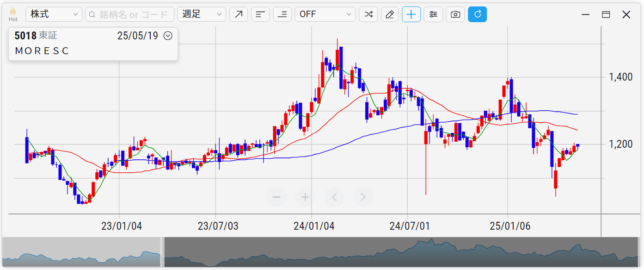The width and height of the screenshot is (644, 270).
Task: Click the left-aligned lines toolbar icon
Action: [x=260, y=14]
